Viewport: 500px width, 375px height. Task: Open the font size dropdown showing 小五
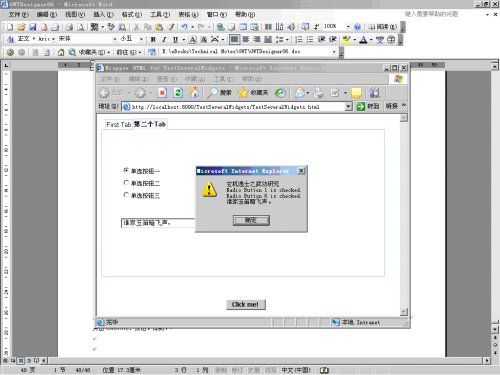tap(141, 39)
